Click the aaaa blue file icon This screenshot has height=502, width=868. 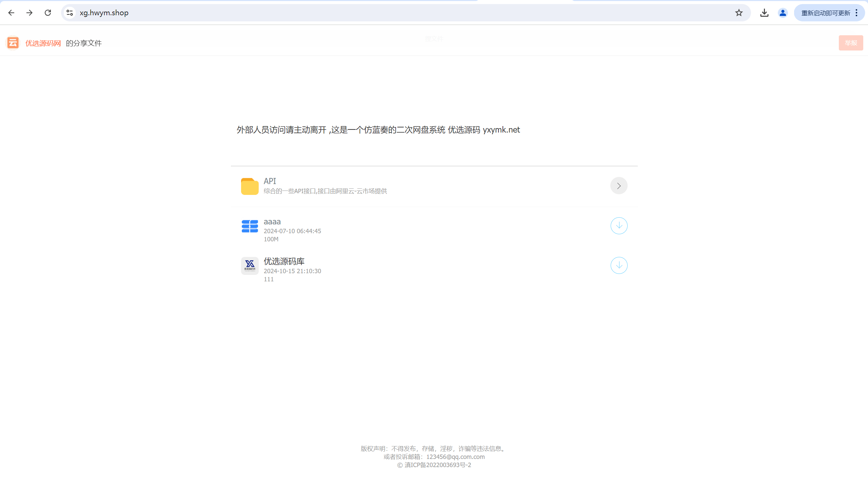tap(250, 226)
